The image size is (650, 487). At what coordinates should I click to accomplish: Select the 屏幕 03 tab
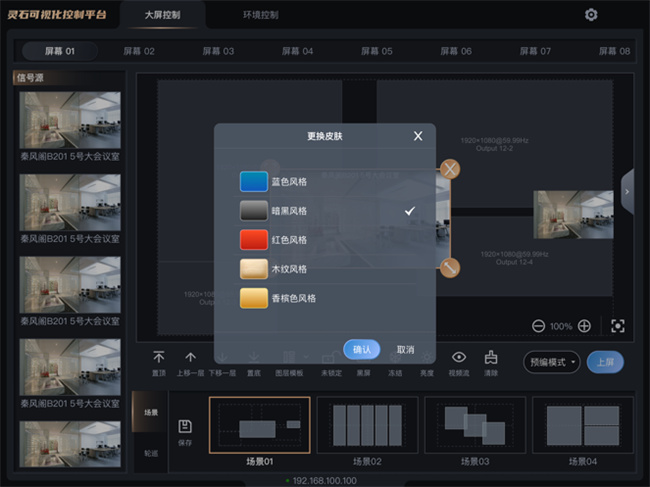coord(218,51)
